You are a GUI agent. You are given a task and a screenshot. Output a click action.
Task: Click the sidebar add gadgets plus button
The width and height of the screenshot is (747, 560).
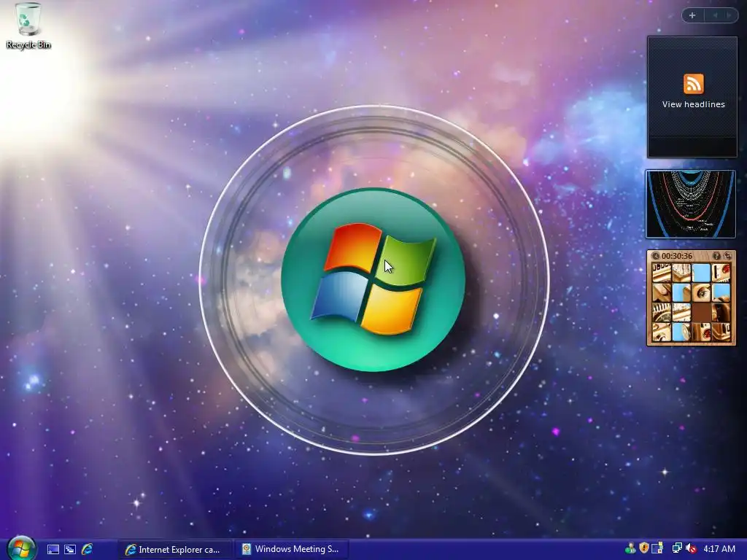(x=692, y=16)
